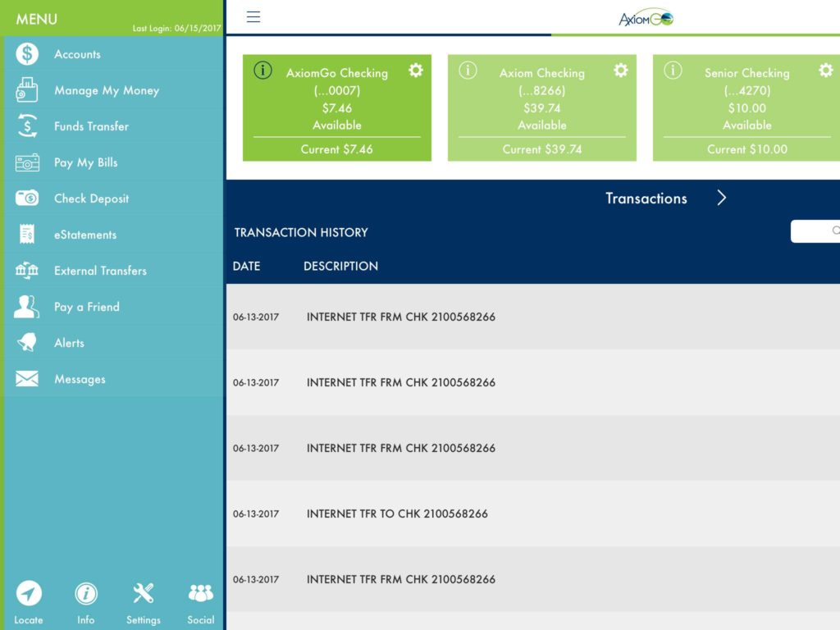
Task: Open gear settings for Axiom Checking
Action: 621,71
